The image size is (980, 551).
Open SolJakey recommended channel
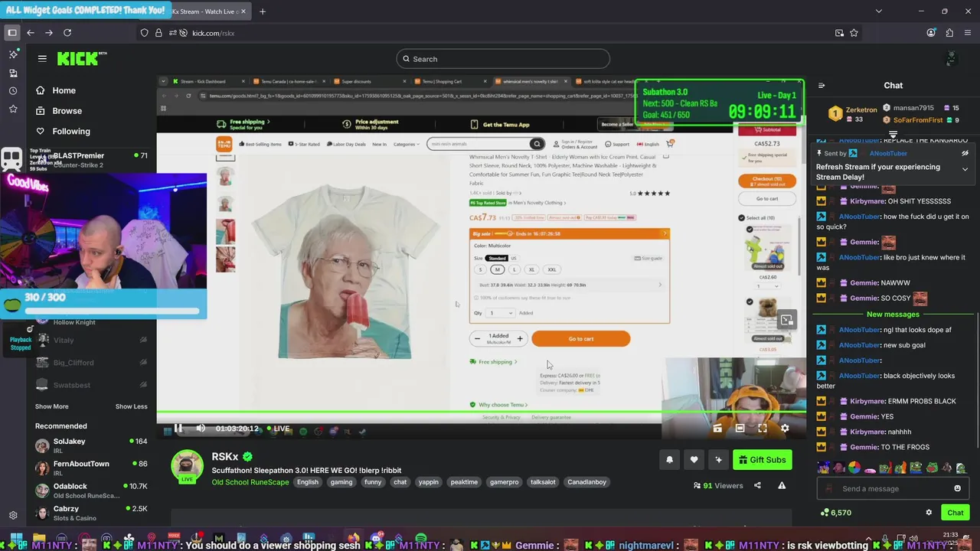92,446
